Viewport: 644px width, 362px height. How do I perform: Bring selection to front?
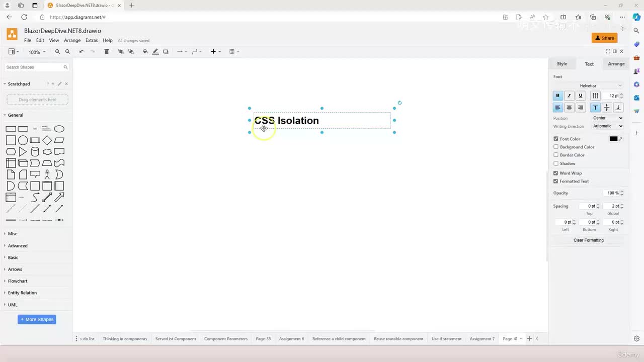(121, 52)
